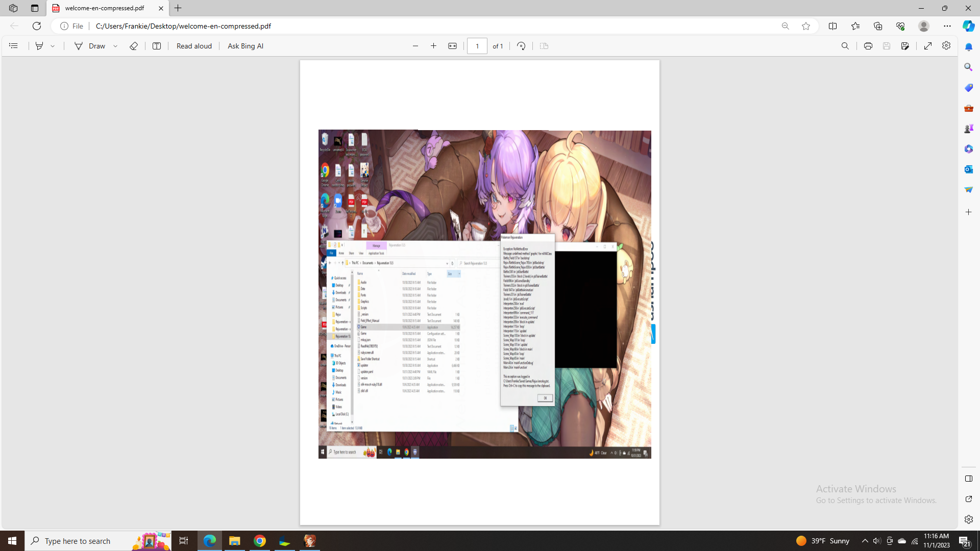The image size is (980, 551).
Task: Open Copilot in the sidebar
Action: (968, 26)
